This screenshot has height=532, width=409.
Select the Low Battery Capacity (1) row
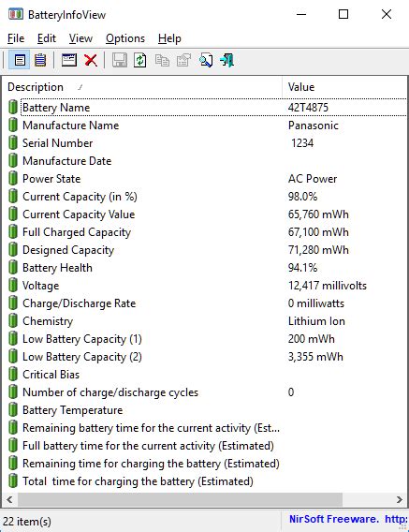204,339
